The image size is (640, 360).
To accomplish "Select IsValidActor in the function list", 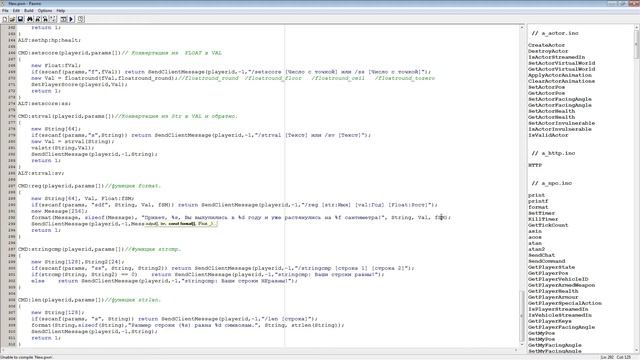I will pyautogui.click(x=548, y=135).
